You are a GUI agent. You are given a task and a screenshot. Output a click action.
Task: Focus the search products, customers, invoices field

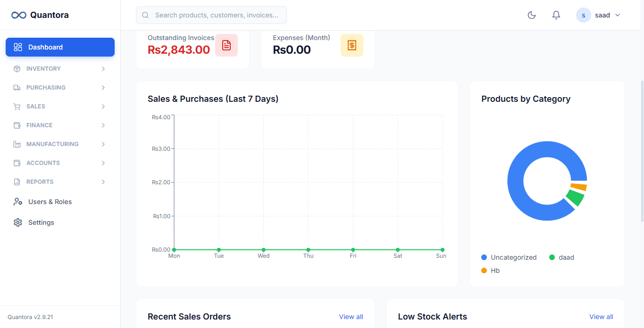tap(211, 15)
